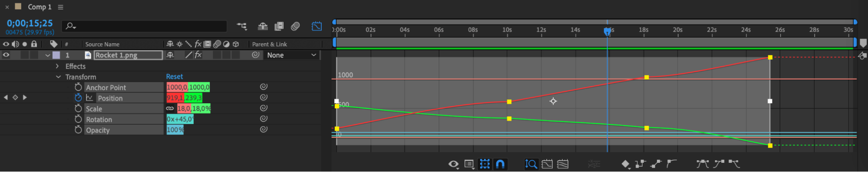Toggle Auto-zoom graph height
This screenshot has width=868, height=172.
[x=531, y=164]
